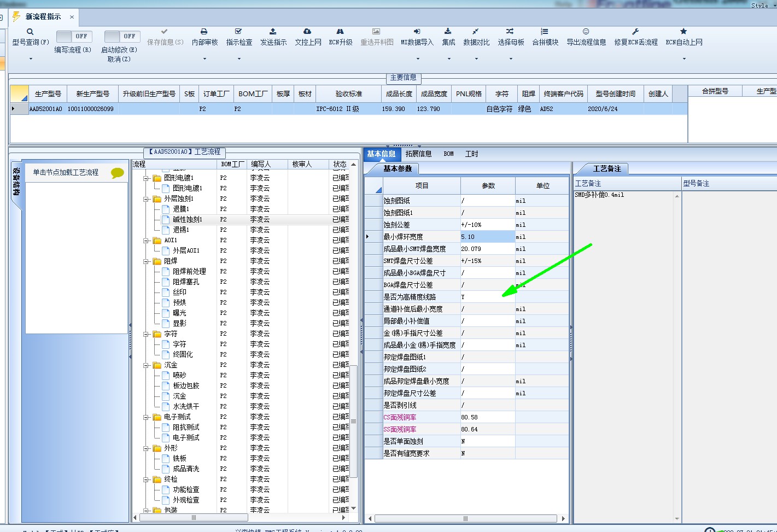Click the 修复ECN丢流程 wrench icon
This screenshot has width=777, height=532.
(x=635, y=32)
